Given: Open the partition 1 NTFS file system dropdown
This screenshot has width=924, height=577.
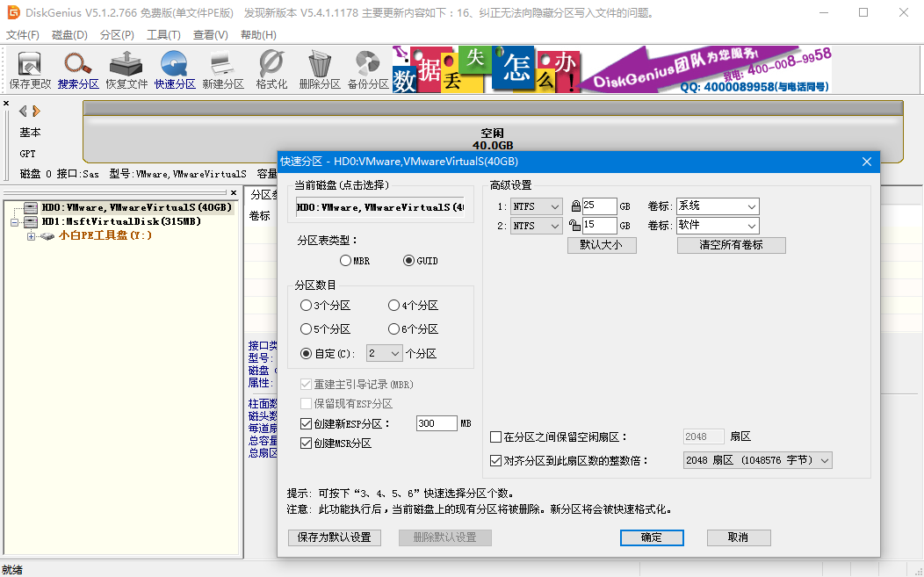Looking at the screenshot, I should (537, 206).
